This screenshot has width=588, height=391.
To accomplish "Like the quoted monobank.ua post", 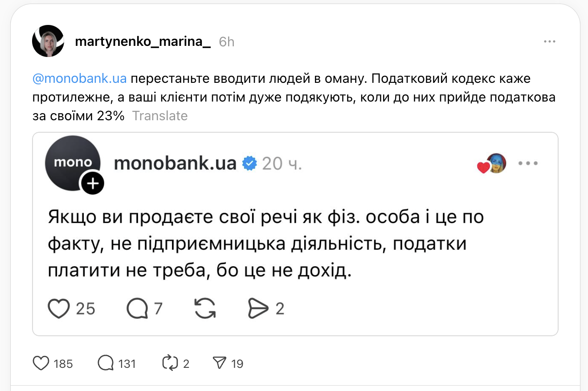I will point(59,308).
